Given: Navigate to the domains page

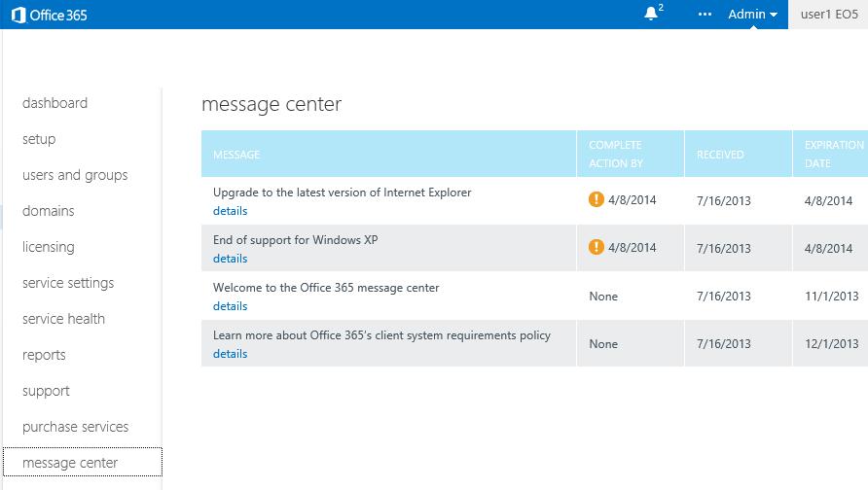Looking at the screenshot, I should click(x=48, y=211).
